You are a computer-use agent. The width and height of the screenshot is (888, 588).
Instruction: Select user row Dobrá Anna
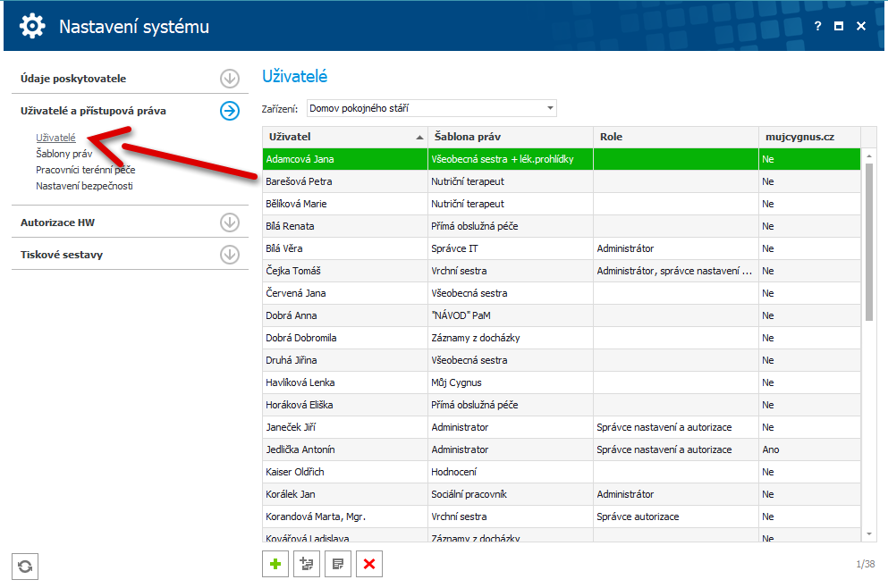point(562,315)
